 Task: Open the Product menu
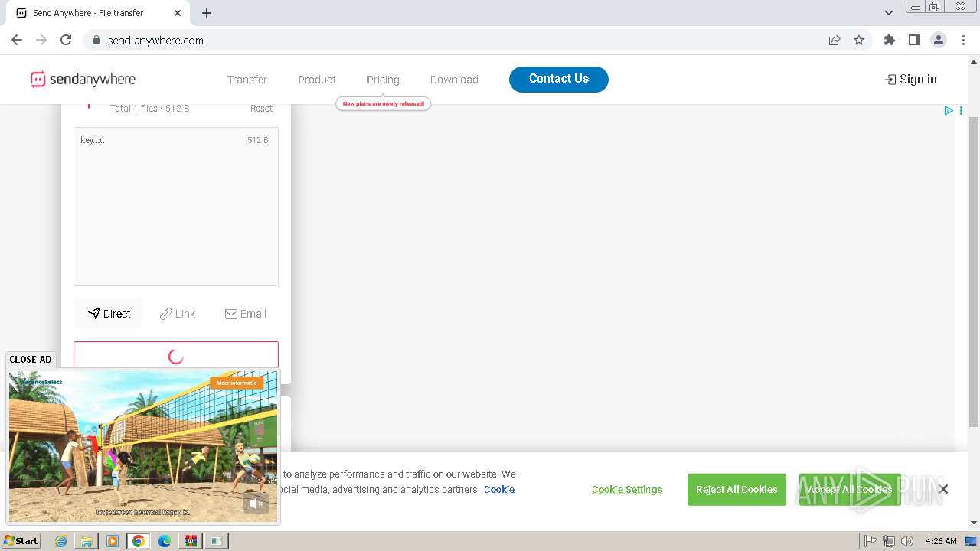click(317, 80)
